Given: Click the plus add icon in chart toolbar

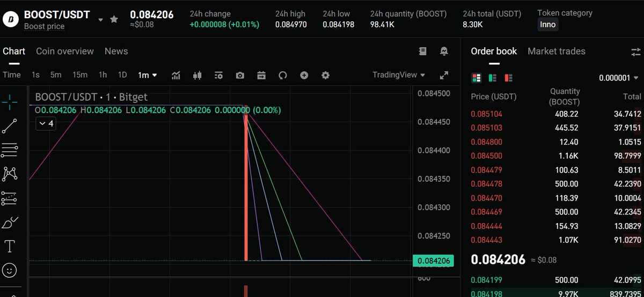Looking at the screenshot, I should (x=304, y=75).
